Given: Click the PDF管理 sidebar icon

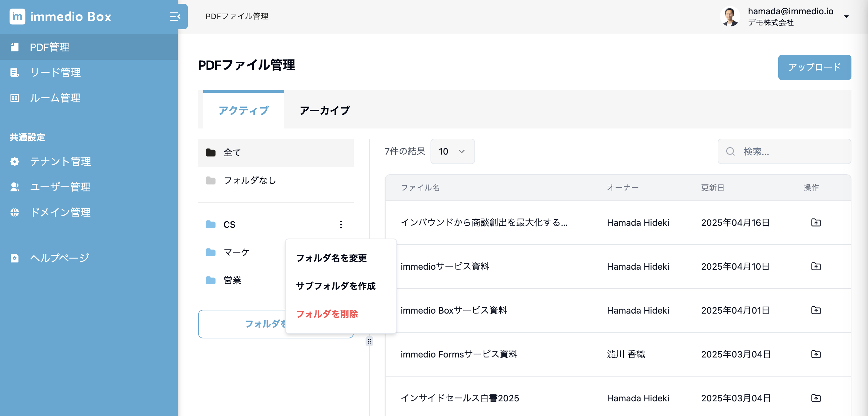Looking at the screenshot, I should (x=15, y=47).
